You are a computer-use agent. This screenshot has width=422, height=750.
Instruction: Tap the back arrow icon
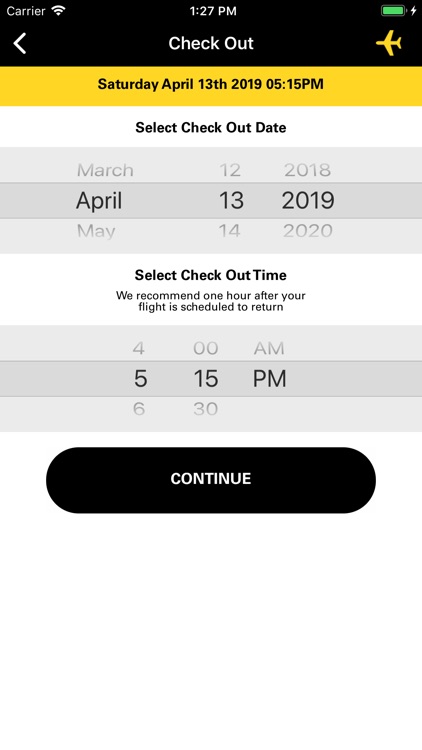tap(20, 44)
